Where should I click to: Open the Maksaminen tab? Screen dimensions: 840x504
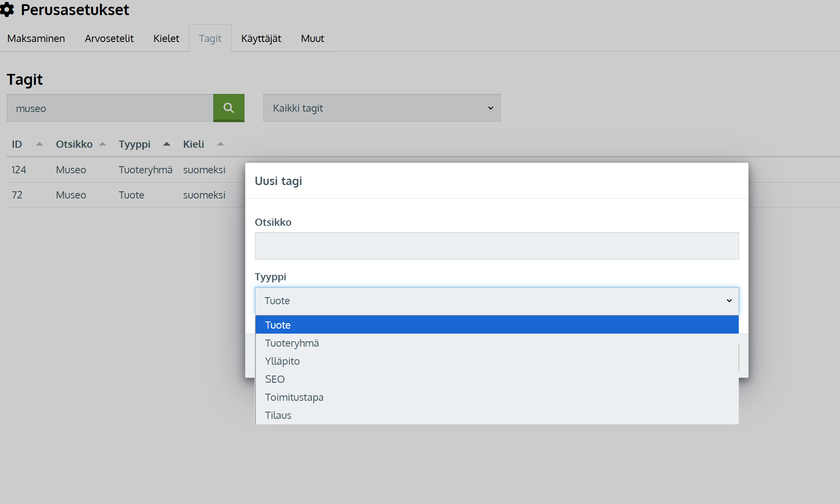36,38
